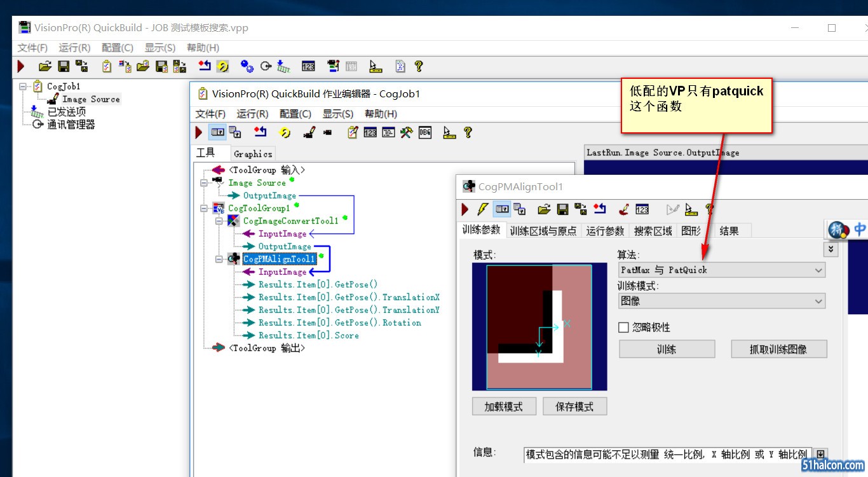The image size is (868, 477).
Task: Click the LastRun.Image Source.OutputImage display header
Action: (x=726, y=153)
